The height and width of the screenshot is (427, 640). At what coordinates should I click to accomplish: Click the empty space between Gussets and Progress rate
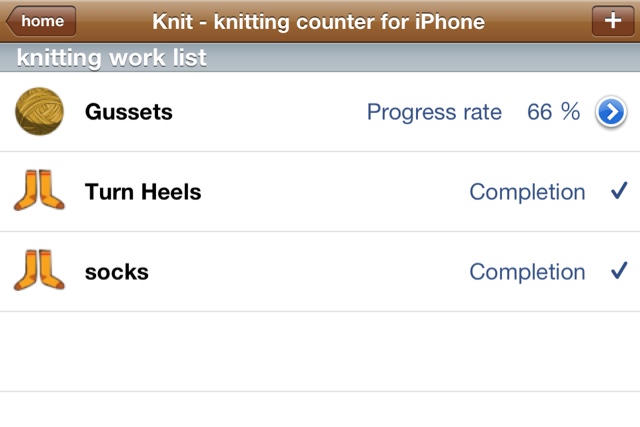[270, 112]
